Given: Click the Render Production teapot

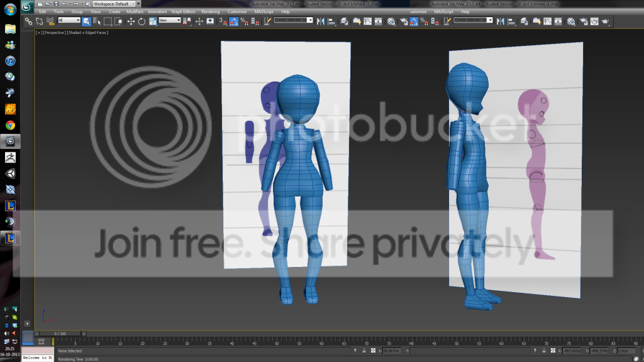Looking at the screenshot, I should (x=606, y=21).
